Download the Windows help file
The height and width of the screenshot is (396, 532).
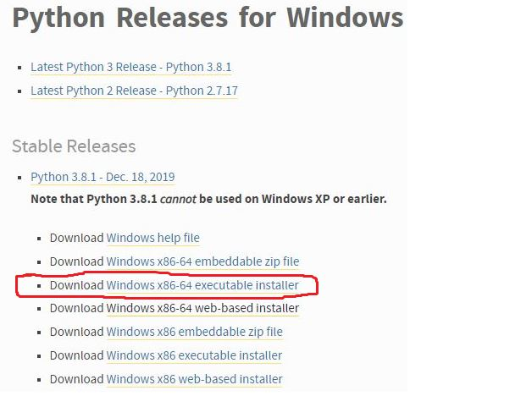pyautogui.click(x=152, y=239)
